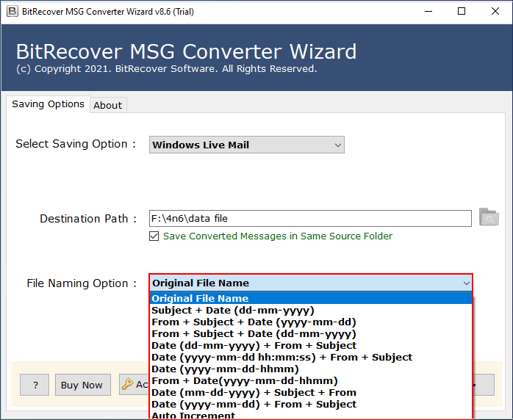Viewport: 513px width, 420px height.
Task: Pick Date (mm-dd-yyyy) + Subject + From
Action: 254,393
